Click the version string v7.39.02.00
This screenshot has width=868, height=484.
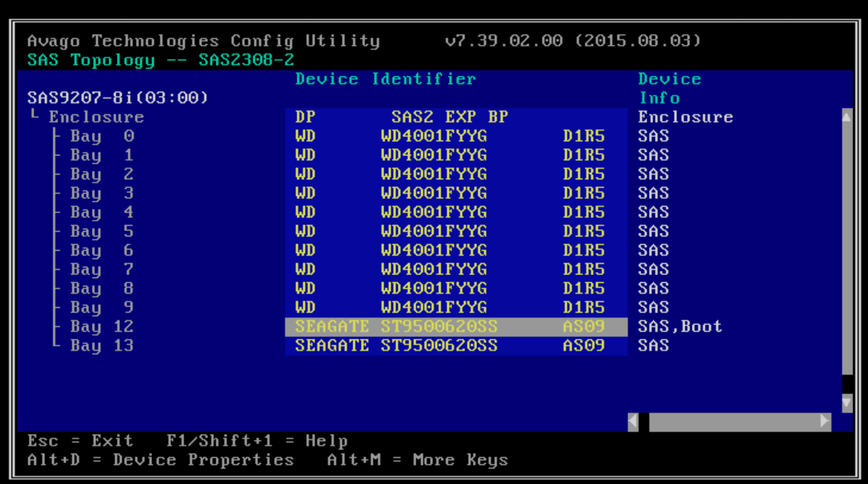pos(504,41)
